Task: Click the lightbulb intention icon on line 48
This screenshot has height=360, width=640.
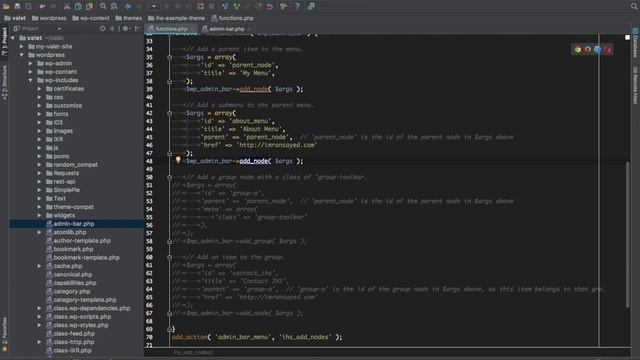Action: click(x=178, y=160)
